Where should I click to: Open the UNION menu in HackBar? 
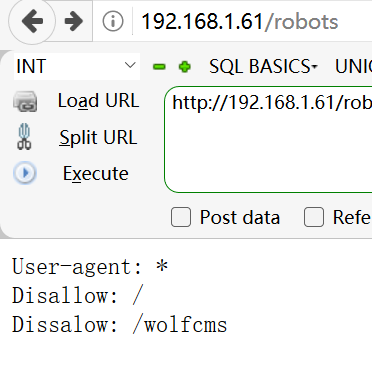353,66
